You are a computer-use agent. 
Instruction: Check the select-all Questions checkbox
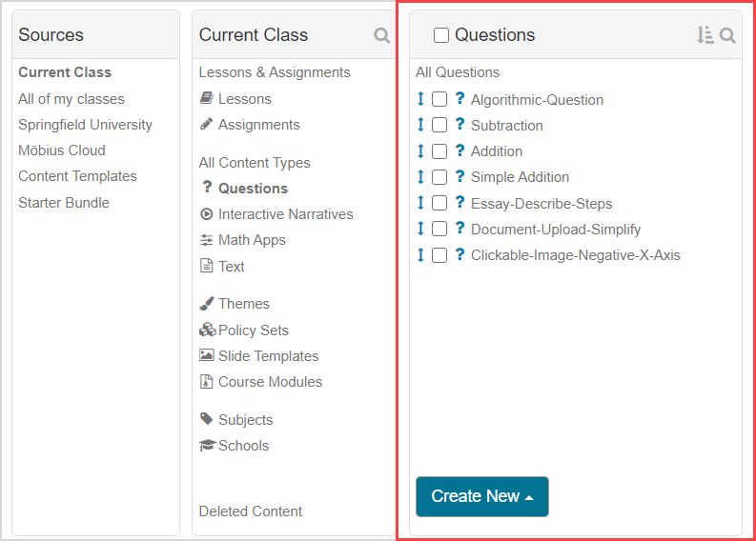coord(441,35)
